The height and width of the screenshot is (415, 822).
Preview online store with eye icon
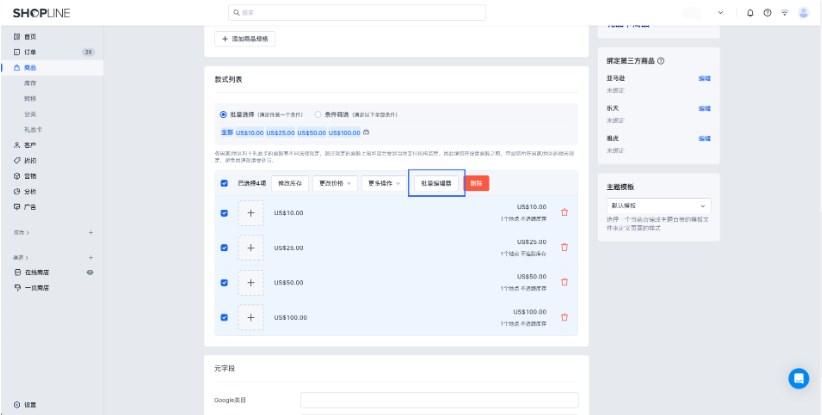point(90,272)
